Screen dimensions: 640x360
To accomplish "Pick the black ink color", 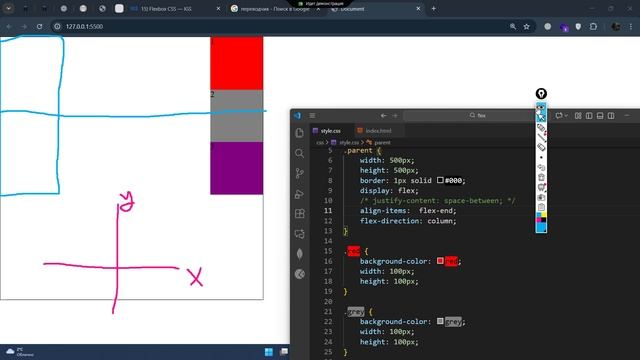I will 544,220.
